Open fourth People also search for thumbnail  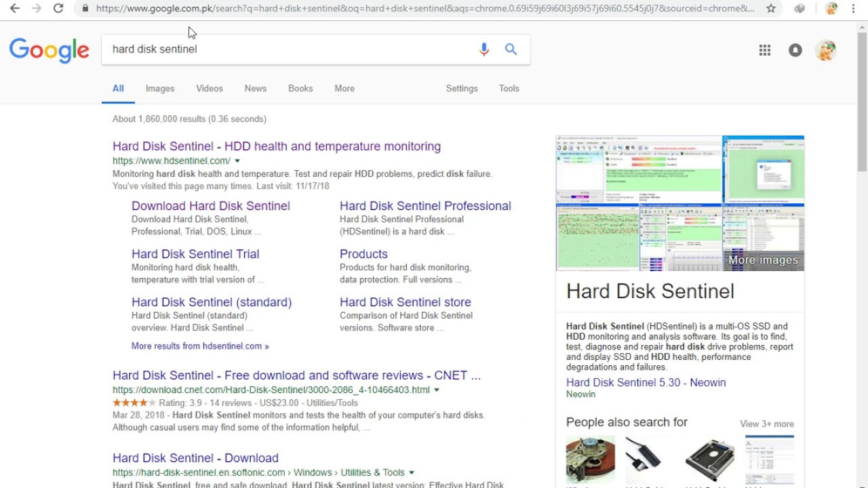click(x=770, y=459)
